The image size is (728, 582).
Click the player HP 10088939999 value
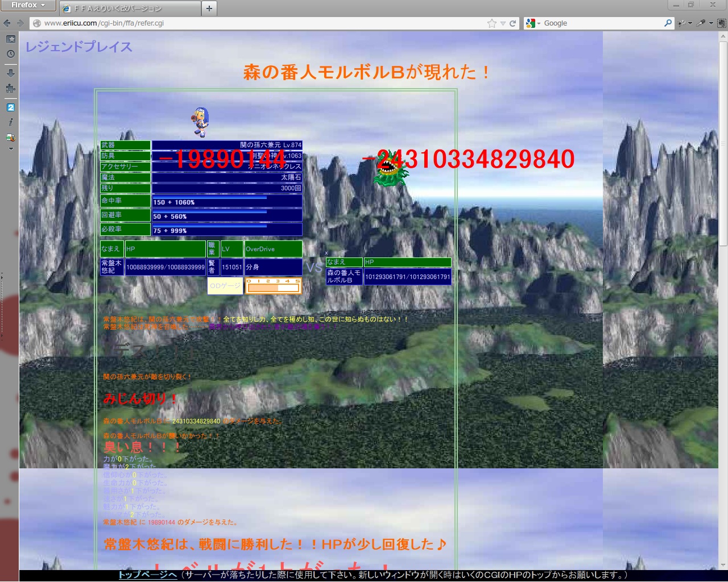(166, 267)
